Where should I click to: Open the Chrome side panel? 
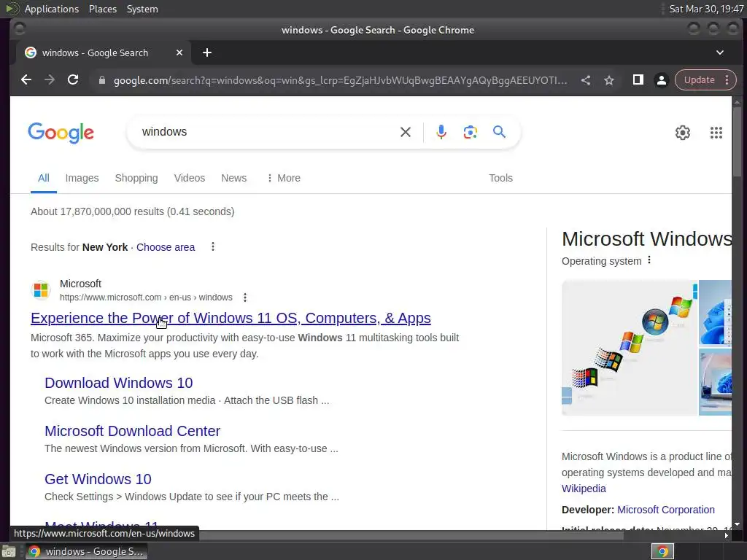[x=638, y=80]
